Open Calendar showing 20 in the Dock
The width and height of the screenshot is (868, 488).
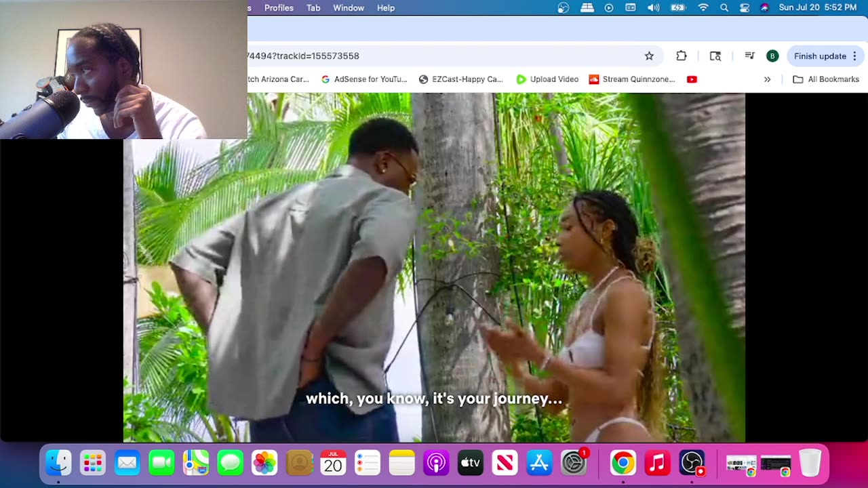333,464
